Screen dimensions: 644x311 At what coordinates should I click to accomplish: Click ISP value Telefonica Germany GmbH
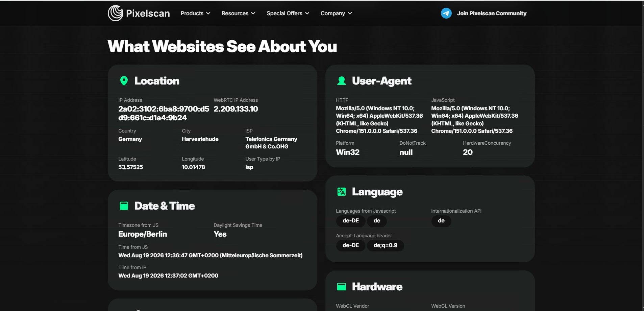pos(271,143)
